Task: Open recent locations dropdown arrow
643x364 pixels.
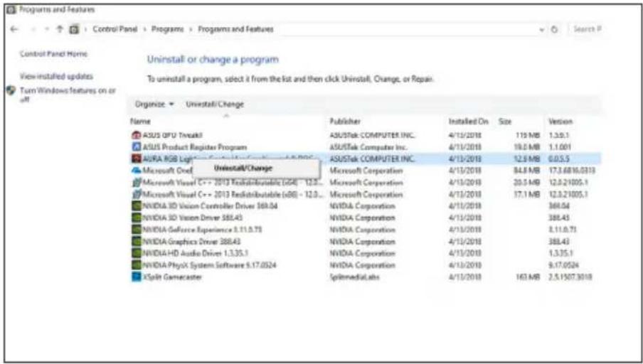Action: point(47,29)
